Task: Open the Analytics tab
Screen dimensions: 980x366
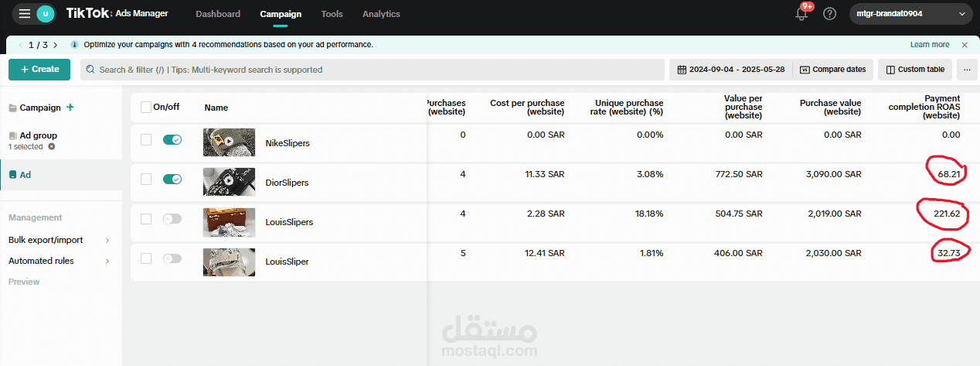Action: 381,14
